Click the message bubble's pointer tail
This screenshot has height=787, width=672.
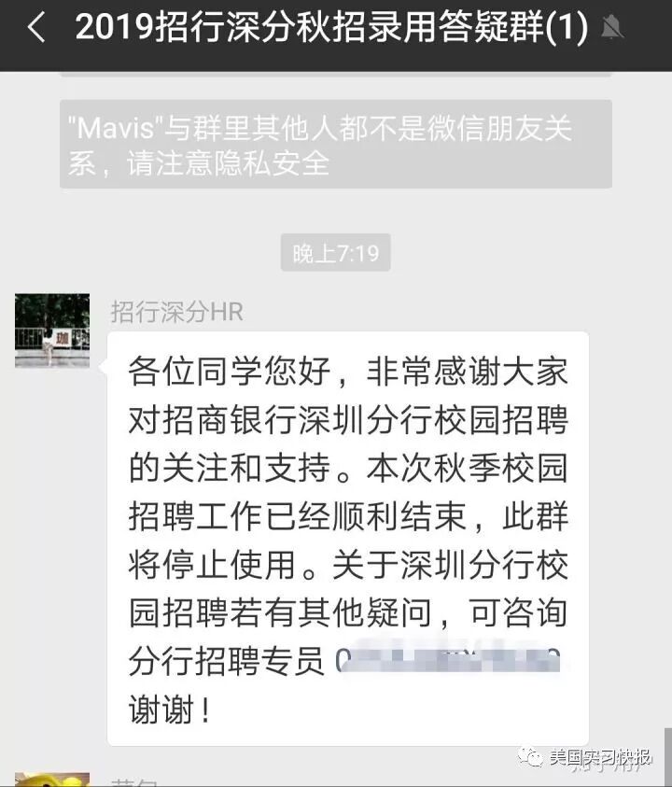tap(104, 366)
